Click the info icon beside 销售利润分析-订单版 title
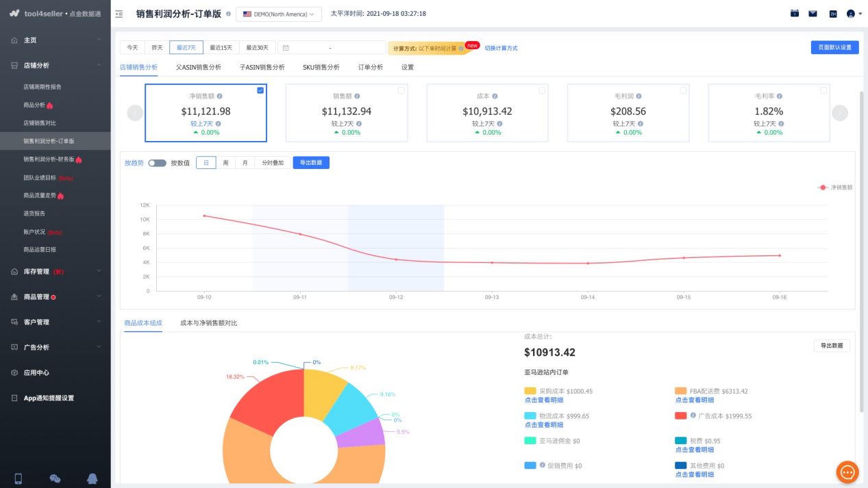The width and height of the screenshot is (868, 488). (x=228, y=14)
